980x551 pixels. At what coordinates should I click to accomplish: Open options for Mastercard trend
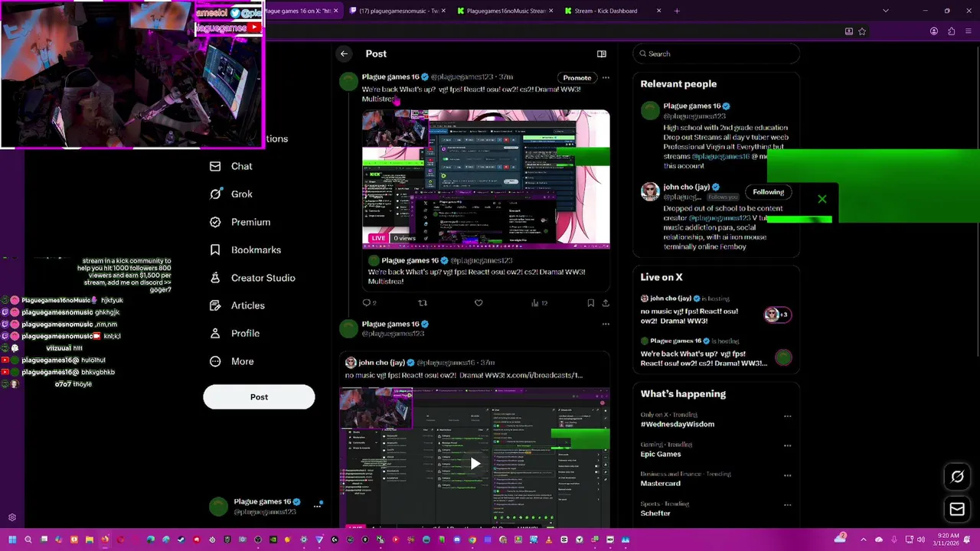[787, 475]
